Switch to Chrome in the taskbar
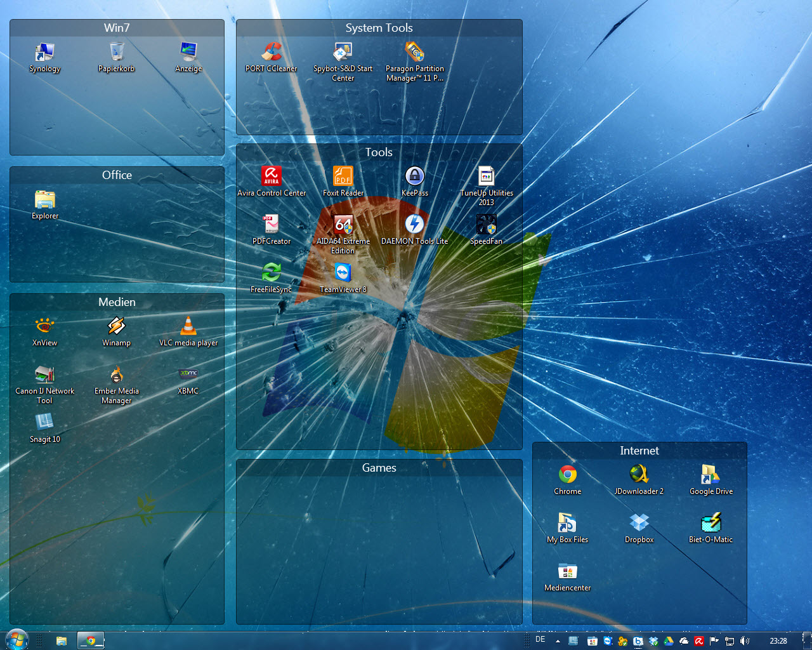This screenshot has height=650, width=812. tap(91, 640)
